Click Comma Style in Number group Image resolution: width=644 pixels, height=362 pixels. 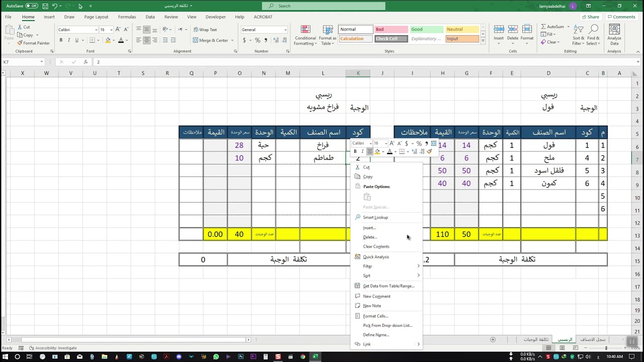click(x=265, y=40)
